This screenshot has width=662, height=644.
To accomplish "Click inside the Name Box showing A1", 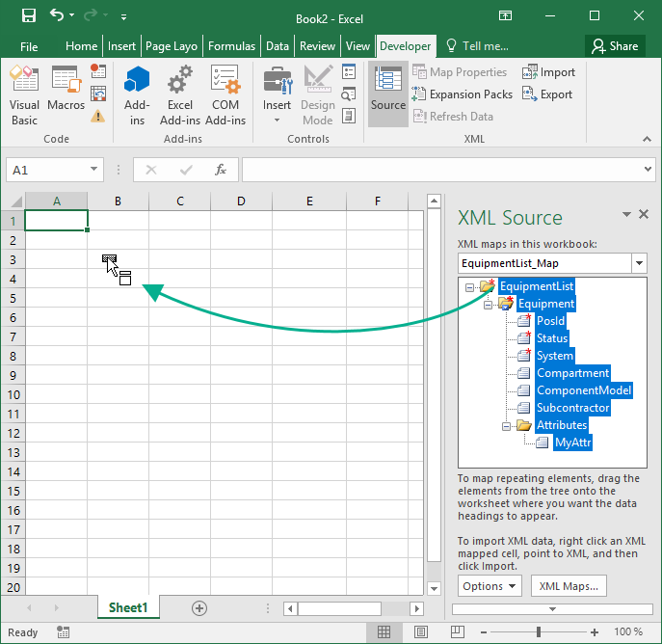I will 45,170.
